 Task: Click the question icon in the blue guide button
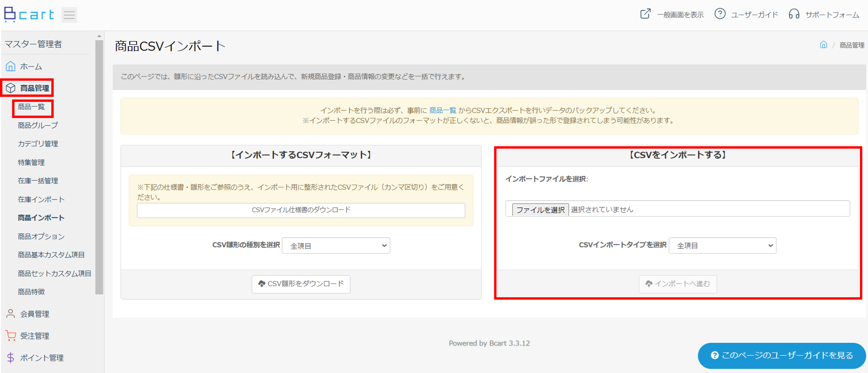(x=714, y=355)
